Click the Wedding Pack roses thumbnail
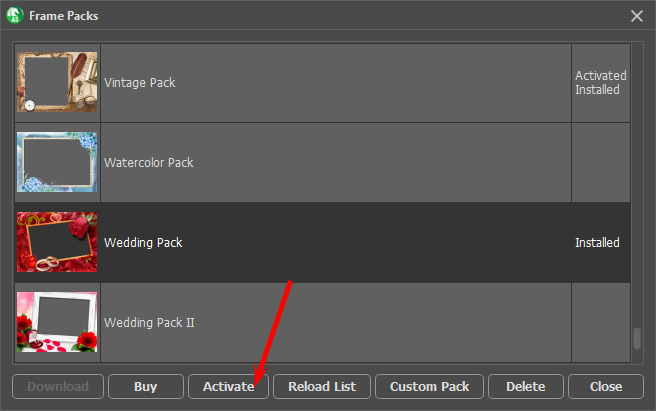Screen dimensions: 656x411 (x=57, y=242)
